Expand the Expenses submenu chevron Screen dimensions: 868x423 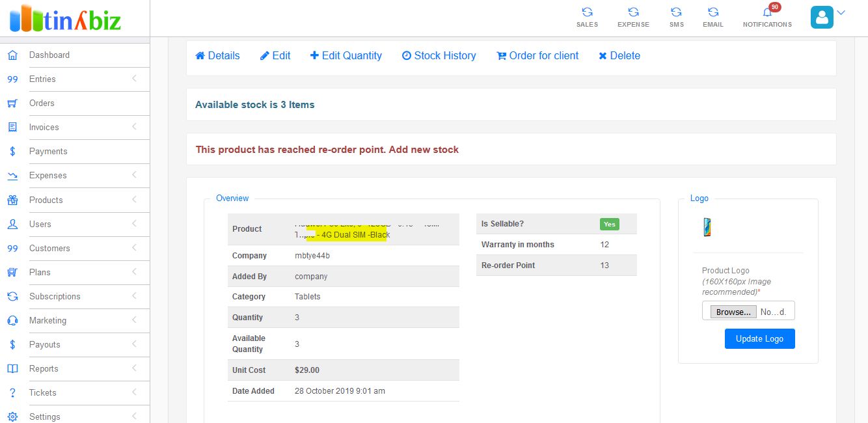[134, 175]
